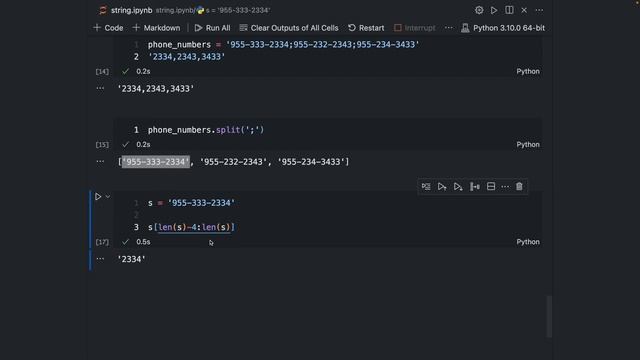
Task: Open cell toolbar more actions ellipsis
Action: 505,187
